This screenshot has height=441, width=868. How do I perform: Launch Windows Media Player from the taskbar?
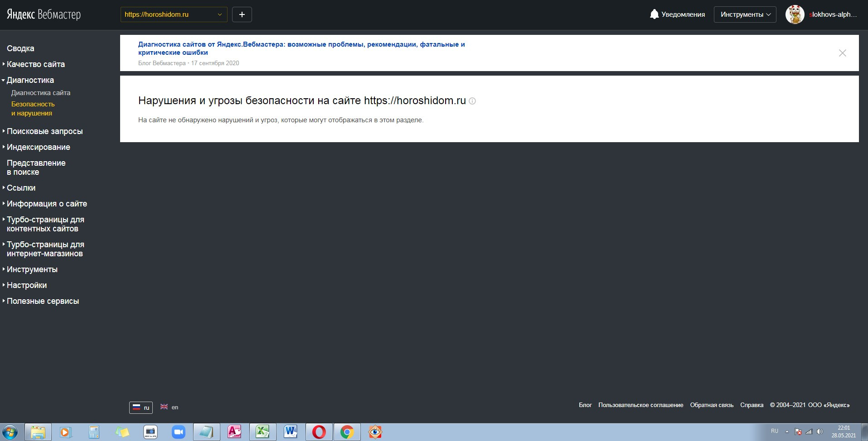pos(65,432)
